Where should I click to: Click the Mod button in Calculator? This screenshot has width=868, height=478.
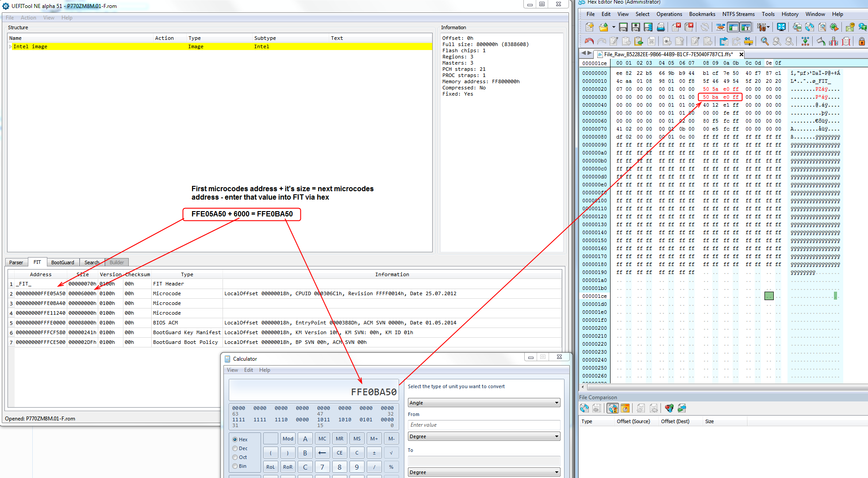pos(288,439)
